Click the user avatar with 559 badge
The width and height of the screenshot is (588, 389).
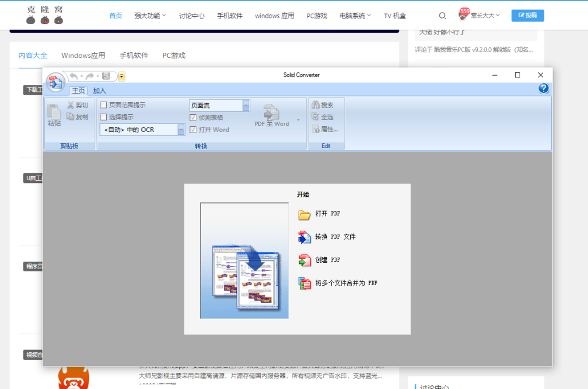point(463,14)
